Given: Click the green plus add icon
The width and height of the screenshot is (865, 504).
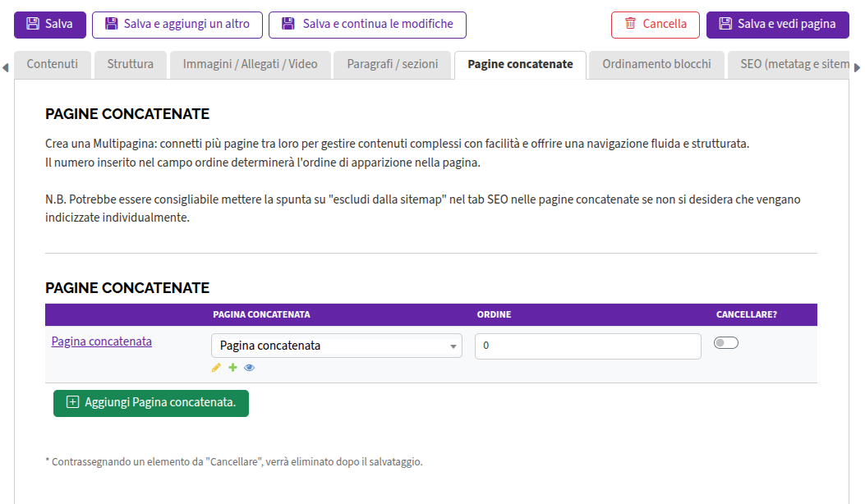Looking at the screenshot, I should (232, 367).
